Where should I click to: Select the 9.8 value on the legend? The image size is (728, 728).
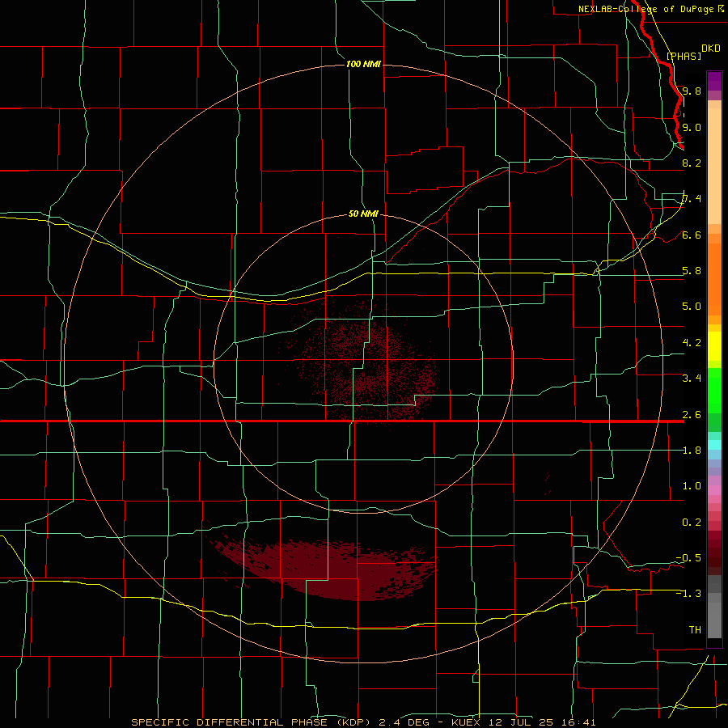point(692,91)
